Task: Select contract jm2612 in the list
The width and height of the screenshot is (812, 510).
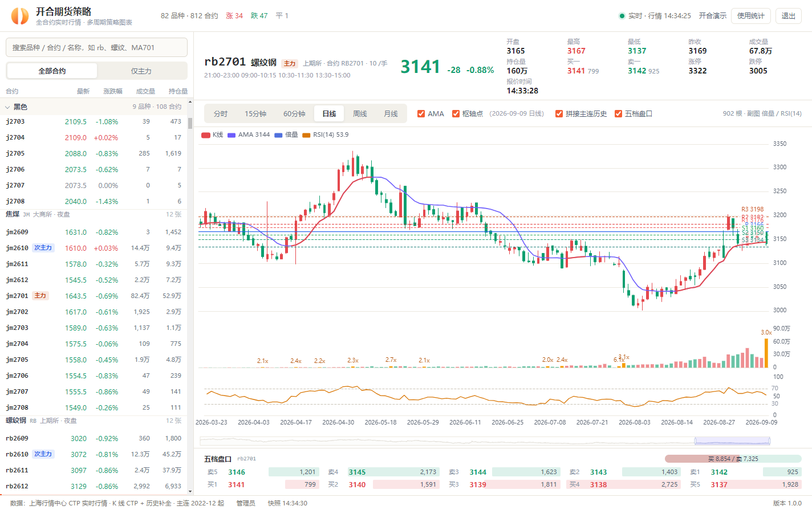Action: 94,280
